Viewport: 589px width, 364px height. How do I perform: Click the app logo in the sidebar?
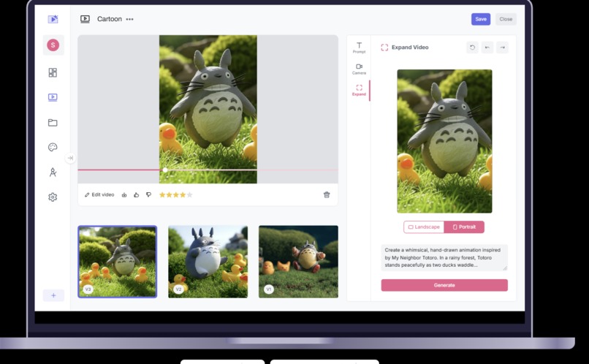coord(53,19)
